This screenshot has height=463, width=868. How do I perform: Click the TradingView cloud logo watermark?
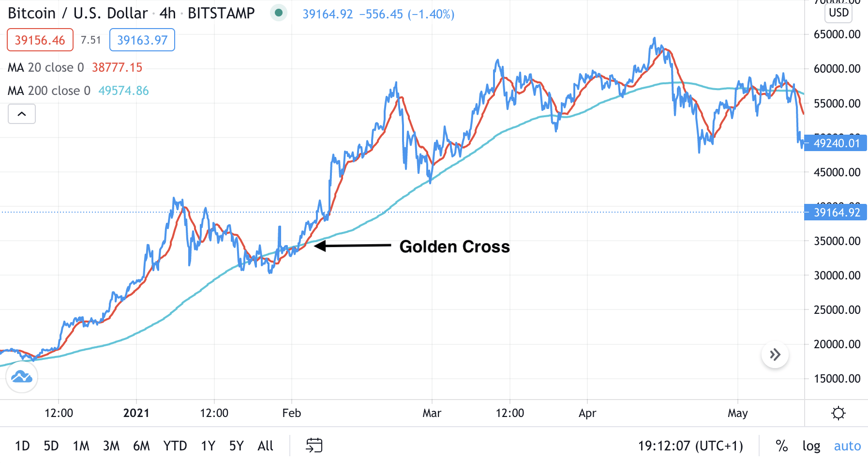[21, 377]
